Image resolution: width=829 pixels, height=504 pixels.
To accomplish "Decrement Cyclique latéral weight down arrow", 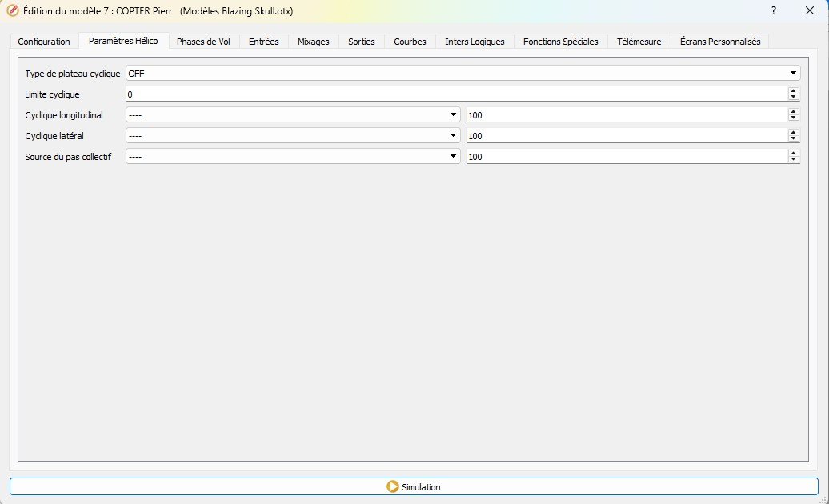I will click(x=793, y=139).
